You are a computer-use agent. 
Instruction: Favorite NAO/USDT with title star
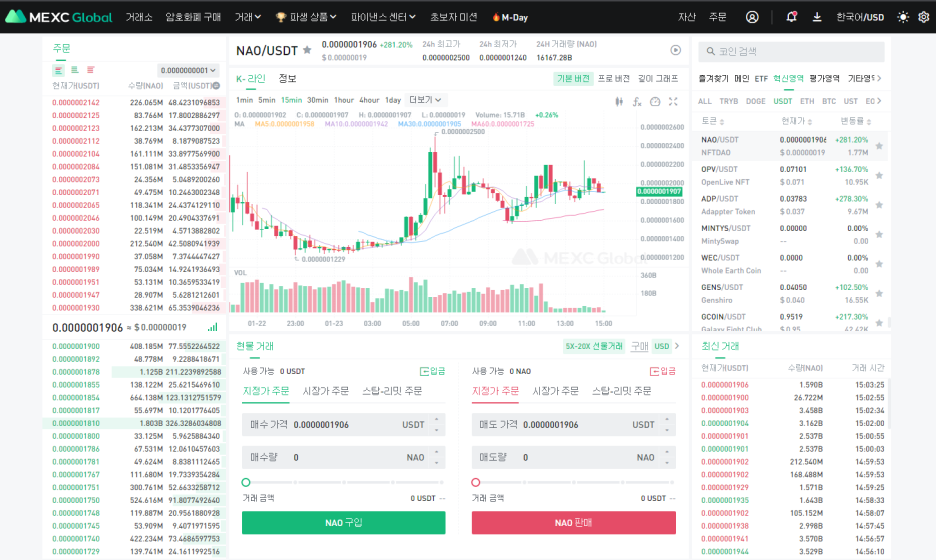(307, 50)
